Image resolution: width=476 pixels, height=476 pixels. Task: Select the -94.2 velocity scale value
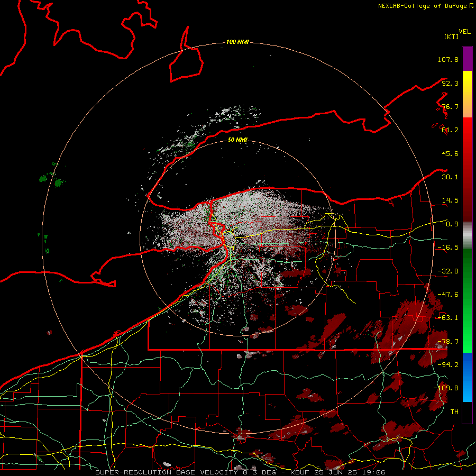point(448,364)
